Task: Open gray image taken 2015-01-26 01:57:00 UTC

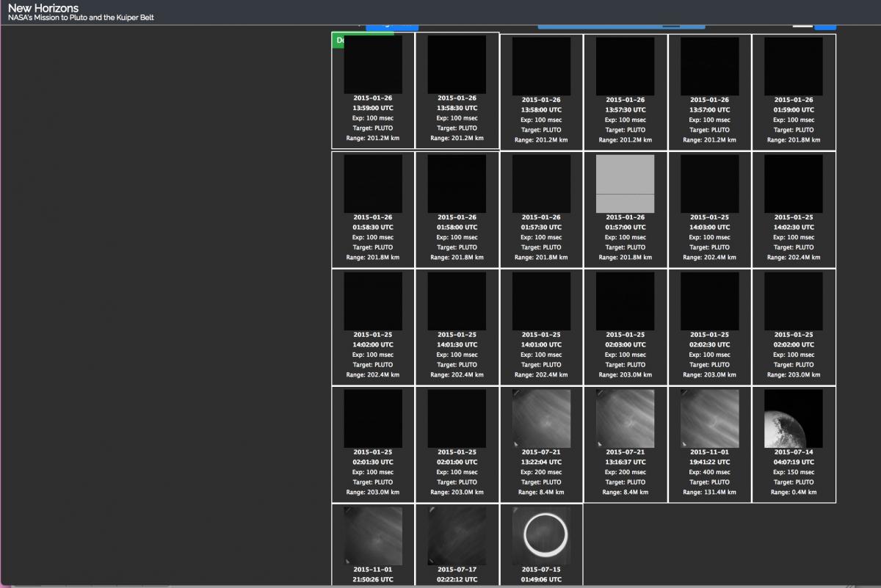Action: (625, 184)
